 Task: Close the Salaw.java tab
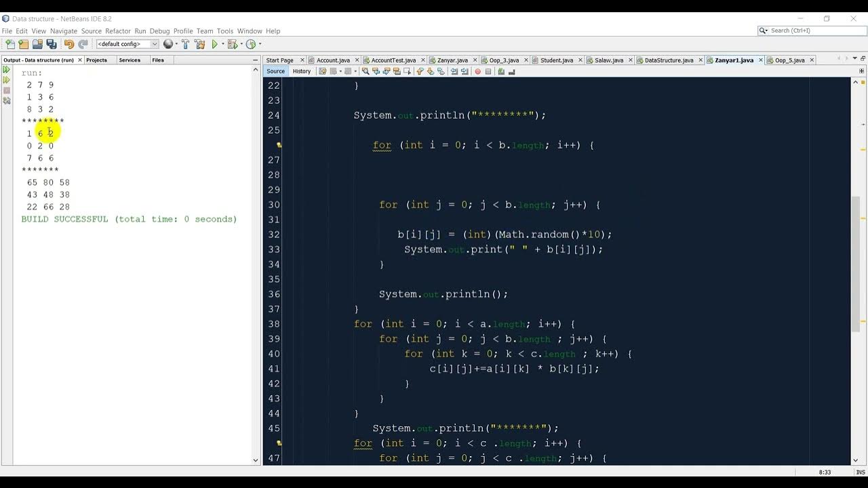click(630, 60)
